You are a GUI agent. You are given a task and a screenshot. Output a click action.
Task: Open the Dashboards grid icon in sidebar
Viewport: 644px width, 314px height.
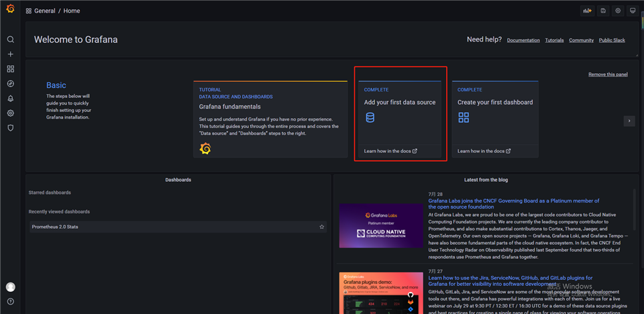(11, 69)
